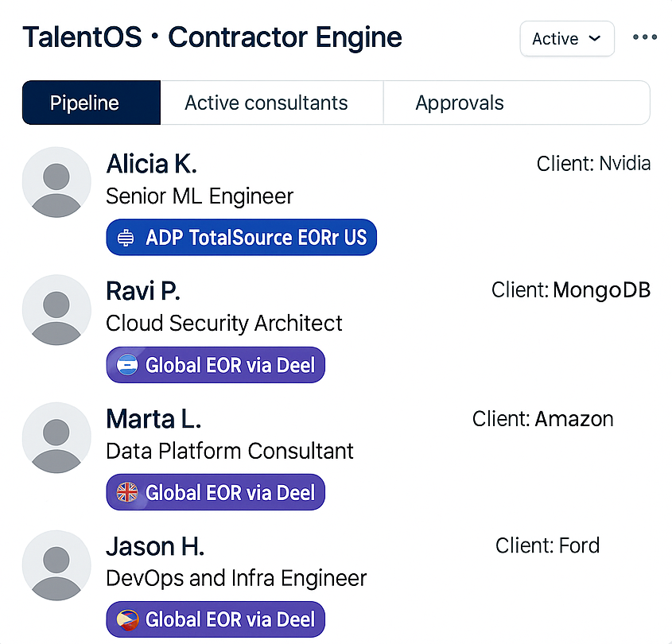
Task: Open Alicia K.'s name link
Action: pyautogui.click(x=151, y=164)
